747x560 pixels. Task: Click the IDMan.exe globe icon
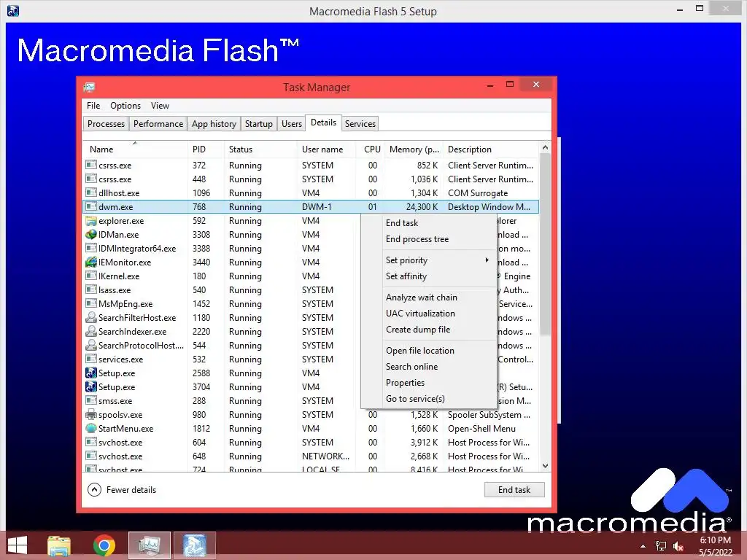tap(91, 235)
